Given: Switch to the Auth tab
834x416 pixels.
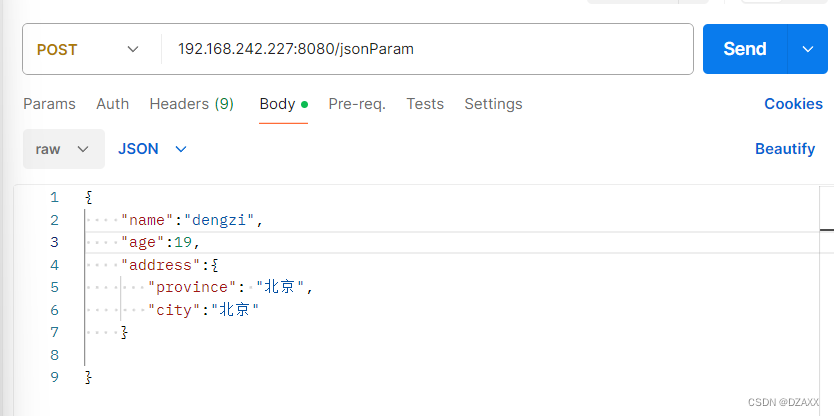Looking at the screenshot, I should point(113,104).
